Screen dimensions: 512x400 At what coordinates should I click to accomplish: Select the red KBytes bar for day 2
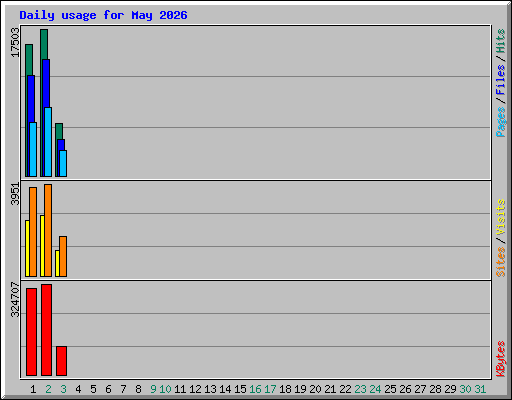46,330
